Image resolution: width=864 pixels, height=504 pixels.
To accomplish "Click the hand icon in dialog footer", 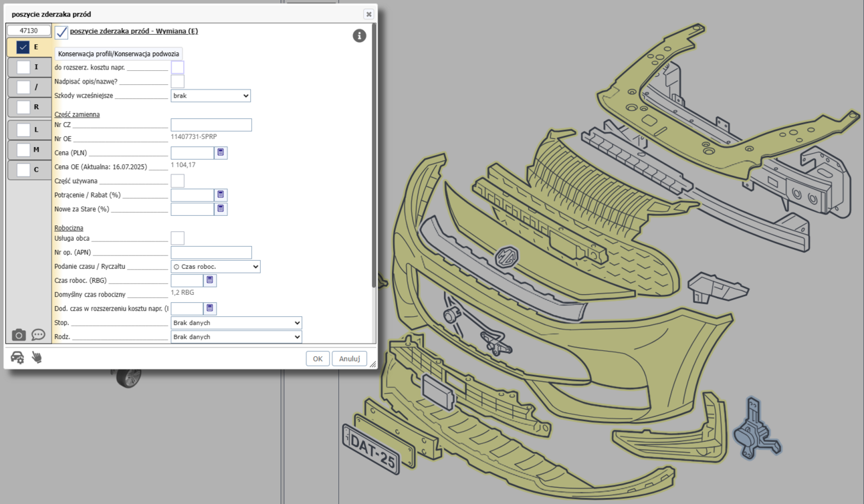I will [x=37, y=358].
